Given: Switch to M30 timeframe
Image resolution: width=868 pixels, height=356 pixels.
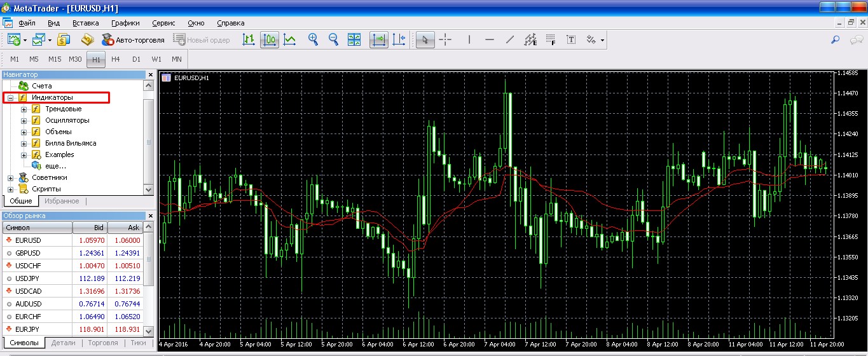Looking at the screenshot, I should [x=75, y=59].
